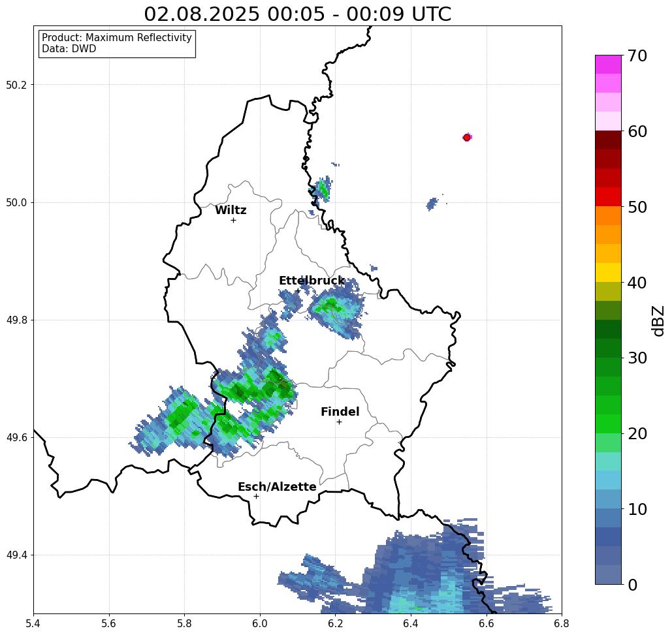
Task: Click the colorbar tick label 20
Action: (x=637, y=434)
